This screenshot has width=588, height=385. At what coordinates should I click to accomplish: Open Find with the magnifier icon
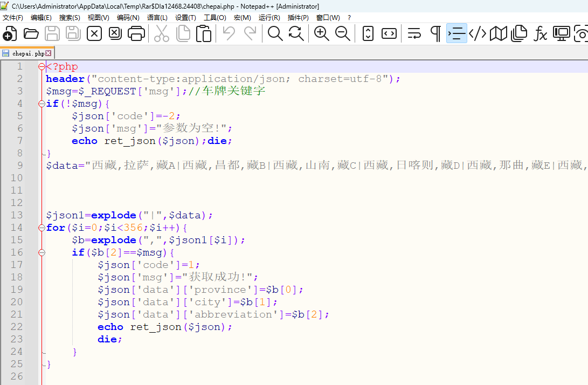click(275, 34)
